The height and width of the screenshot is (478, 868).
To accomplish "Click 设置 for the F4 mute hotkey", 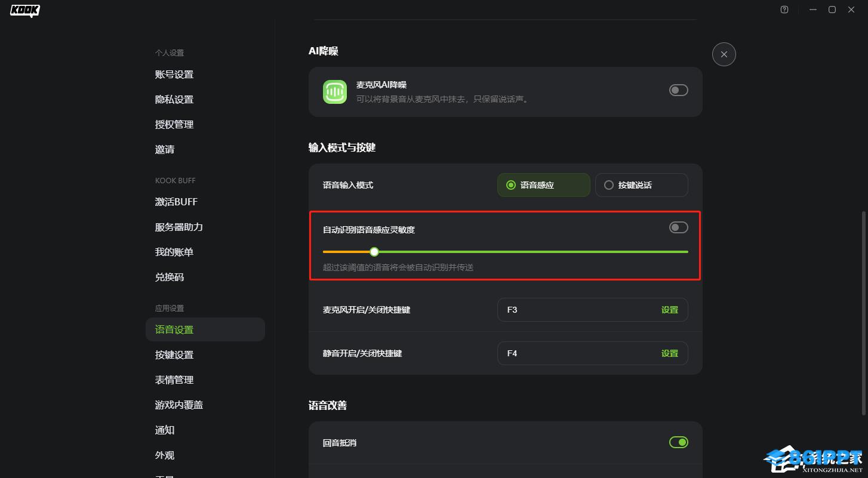I will (x=669, y=353).
